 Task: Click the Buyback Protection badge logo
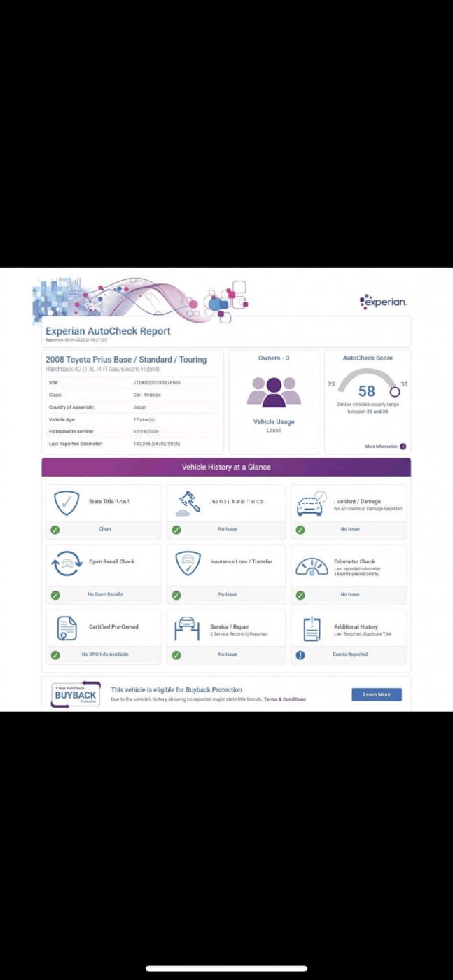point(76,694)
